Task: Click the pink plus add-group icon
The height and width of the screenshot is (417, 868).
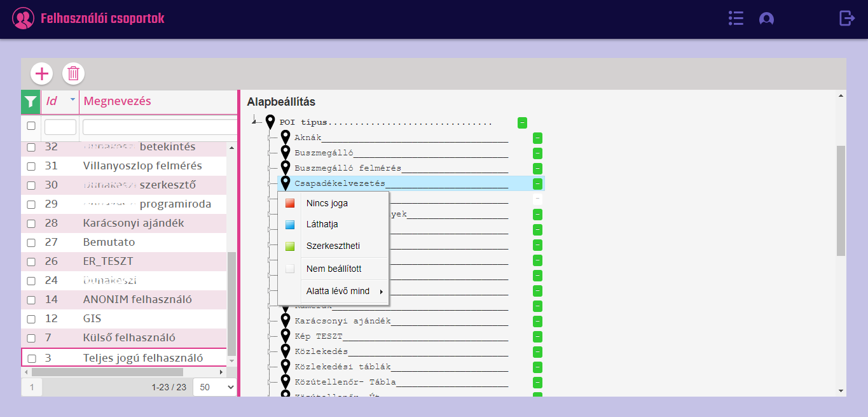Action: coord(42,74)
